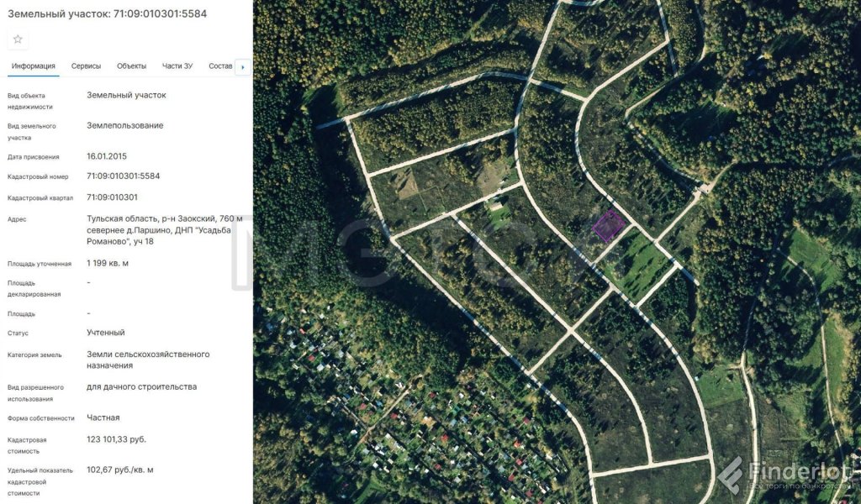Click the cadastral cost 123 101,33 руб.
The width and height of the screenshot is (861, 504).
pos(116,439)
